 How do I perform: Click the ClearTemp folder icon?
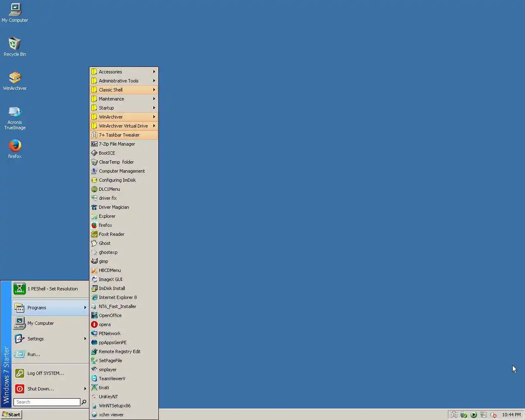point(94,162)
